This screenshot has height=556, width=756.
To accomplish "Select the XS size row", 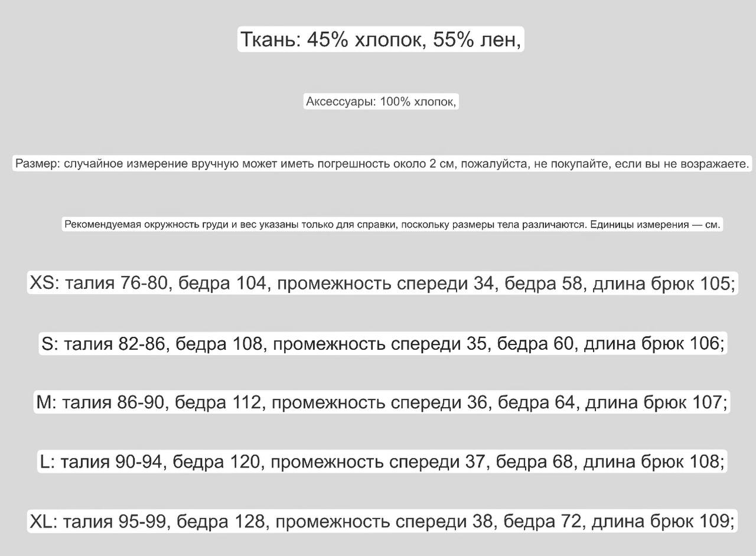I will 383,284.
